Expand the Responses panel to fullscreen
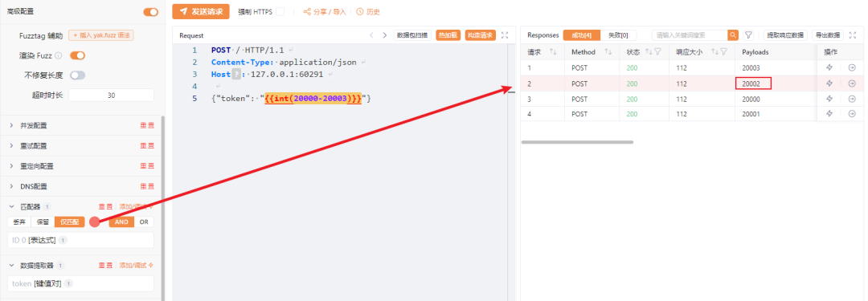Image resolution: width=868 pixels, height=301 pixels. (x=853, y=35)
